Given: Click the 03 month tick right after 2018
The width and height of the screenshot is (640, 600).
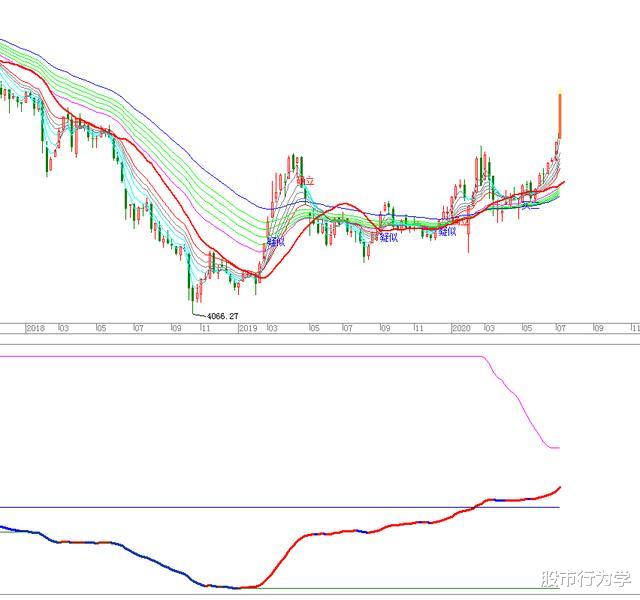Looking at the screenshot, I should 64,328.
